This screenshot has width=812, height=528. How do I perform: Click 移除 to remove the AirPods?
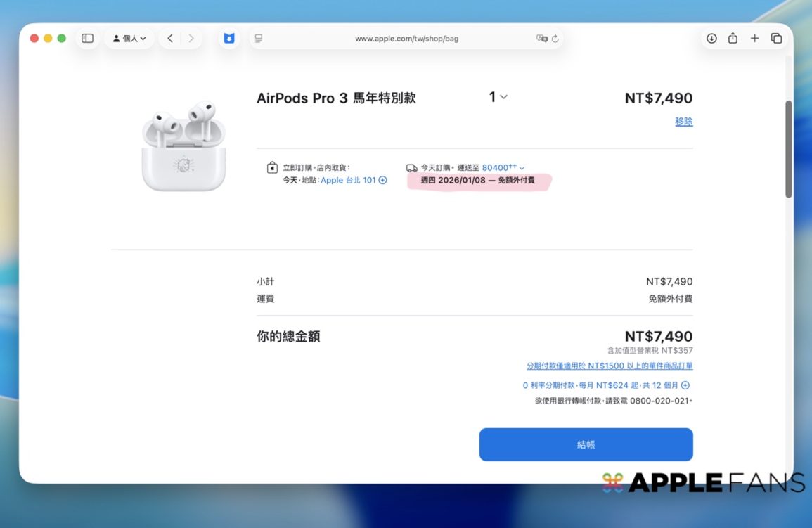[x=683, y=122]
